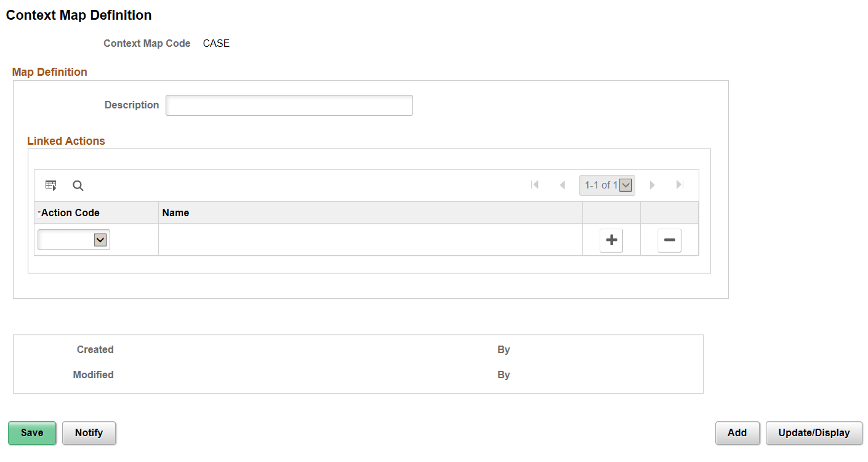Select the Name column header
The height and width of the screenshot is (462, 868).
click(x=175, y=213)
